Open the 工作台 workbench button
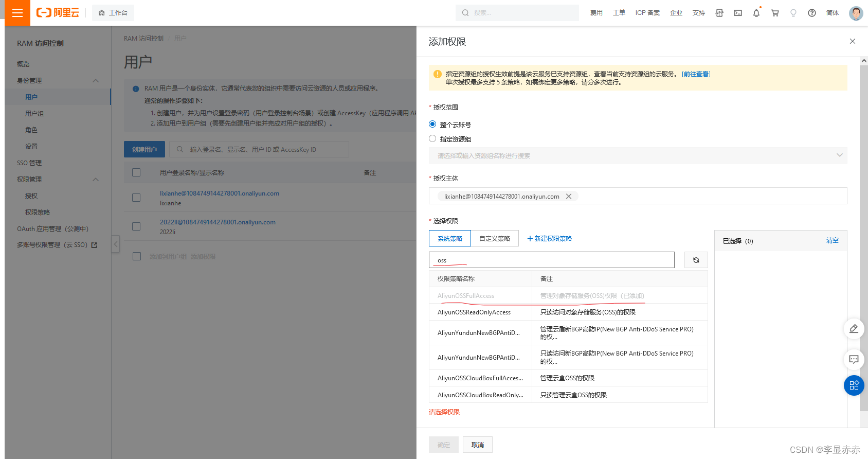Viewport: 868px width, 459px height. point(113,13)
